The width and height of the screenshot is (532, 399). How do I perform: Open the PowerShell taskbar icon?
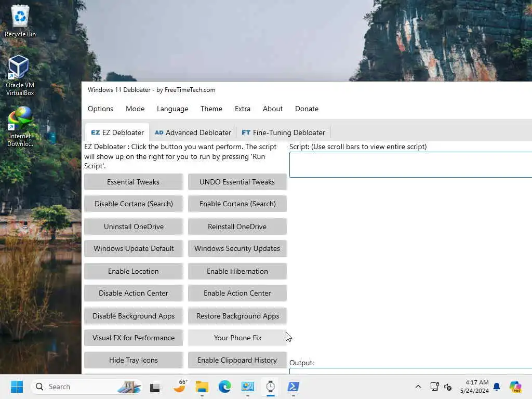(x=293, y=387)
